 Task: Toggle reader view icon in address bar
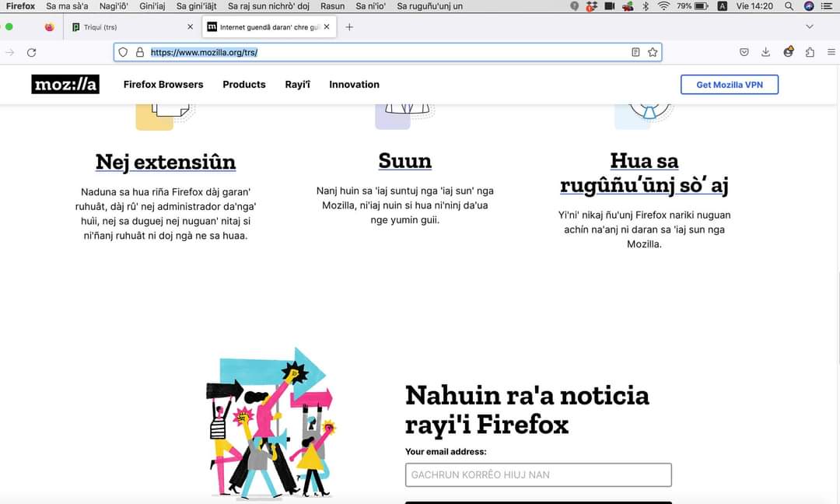635,52
